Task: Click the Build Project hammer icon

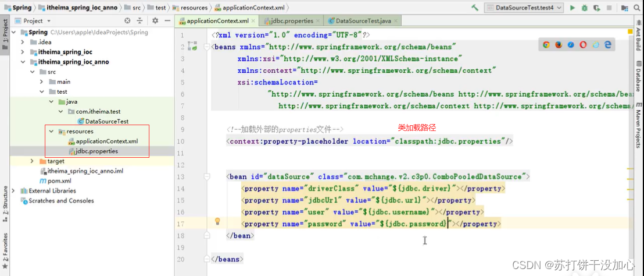Action: tap(475, 8)
